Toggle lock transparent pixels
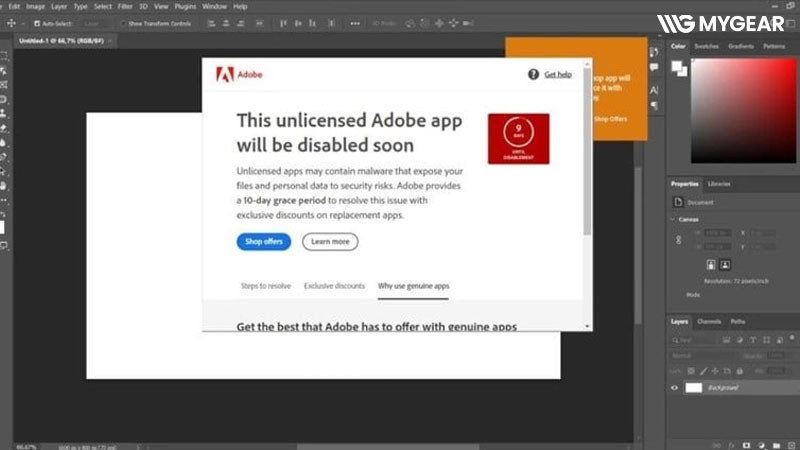 [691, 371]
